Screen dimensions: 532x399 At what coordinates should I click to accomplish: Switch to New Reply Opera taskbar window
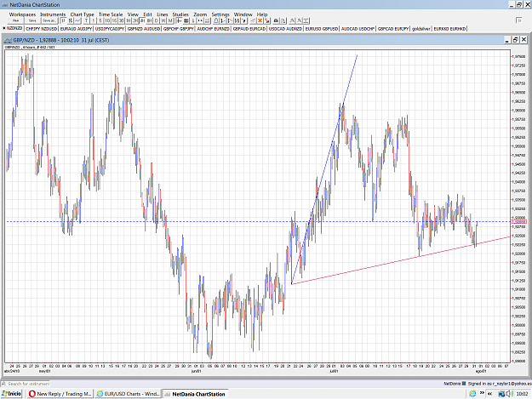(x=60, y=394)
